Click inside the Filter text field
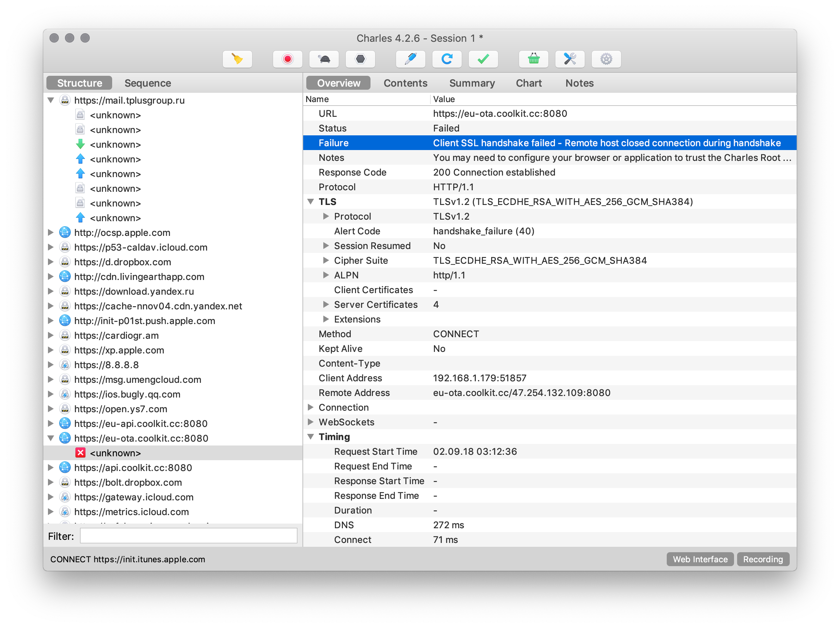The image size is (840, 628). [x=188, y=536]
